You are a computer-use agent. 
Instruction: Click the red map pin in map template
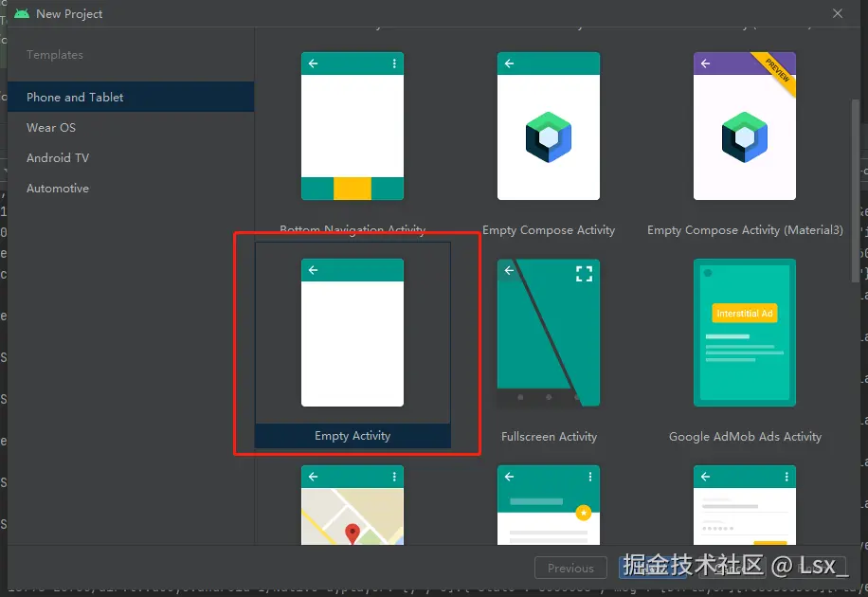click(353, 534)
